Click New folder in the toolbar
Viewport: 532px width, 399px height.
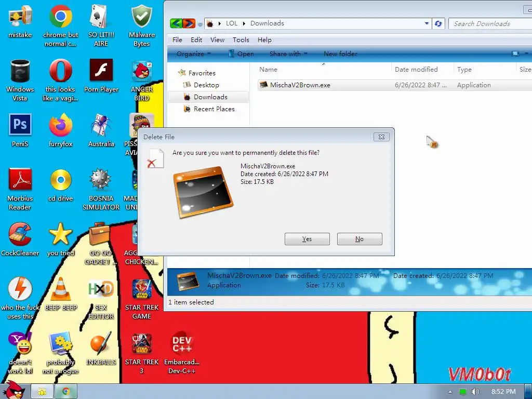click(x=340, y=54)
